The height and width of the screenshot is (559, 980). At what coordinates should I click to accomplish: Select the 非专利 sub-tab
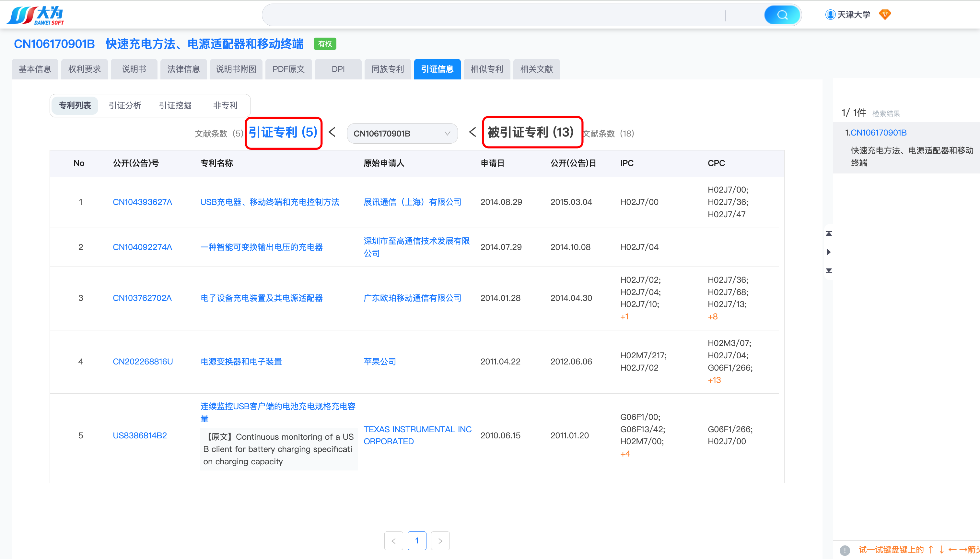(x=225, y=105)
